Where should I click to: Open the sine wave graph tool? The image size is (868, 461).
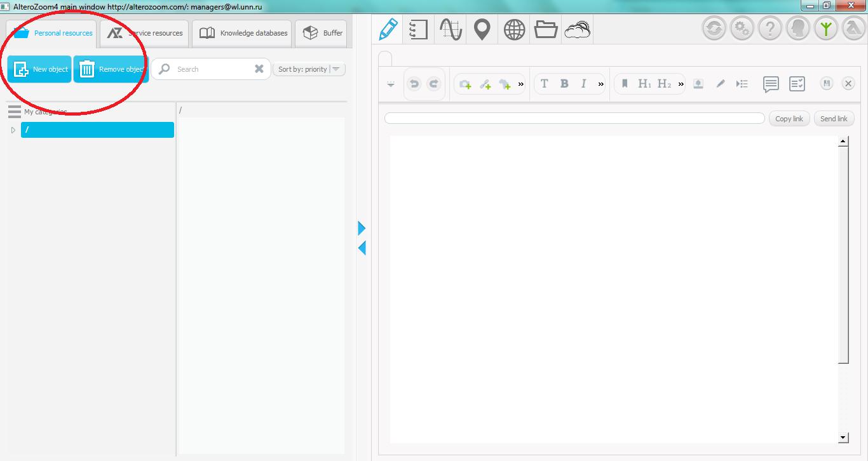click(451, 30)
